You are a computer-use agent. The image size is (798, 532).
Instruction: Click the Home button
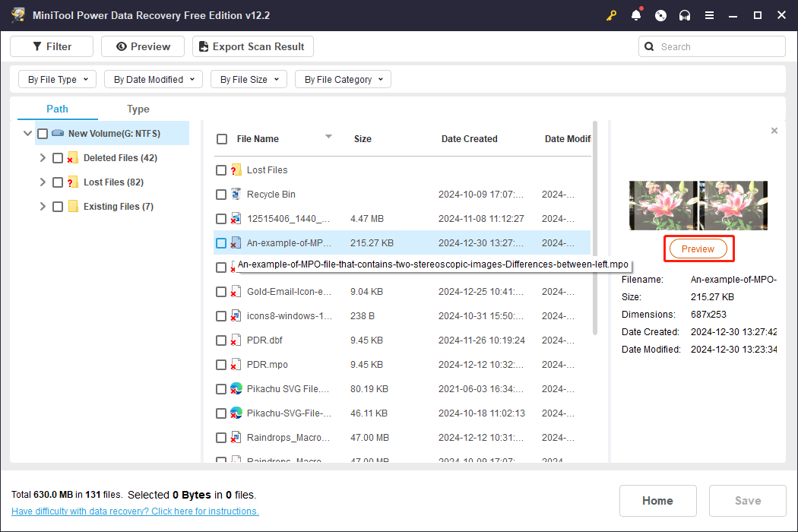click(657, 501)
